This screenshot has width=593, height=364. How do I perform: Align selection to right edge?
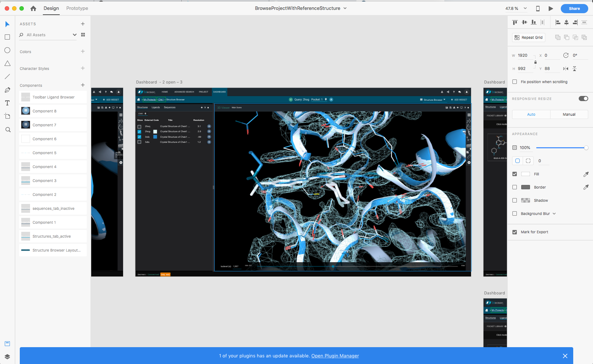575,22
